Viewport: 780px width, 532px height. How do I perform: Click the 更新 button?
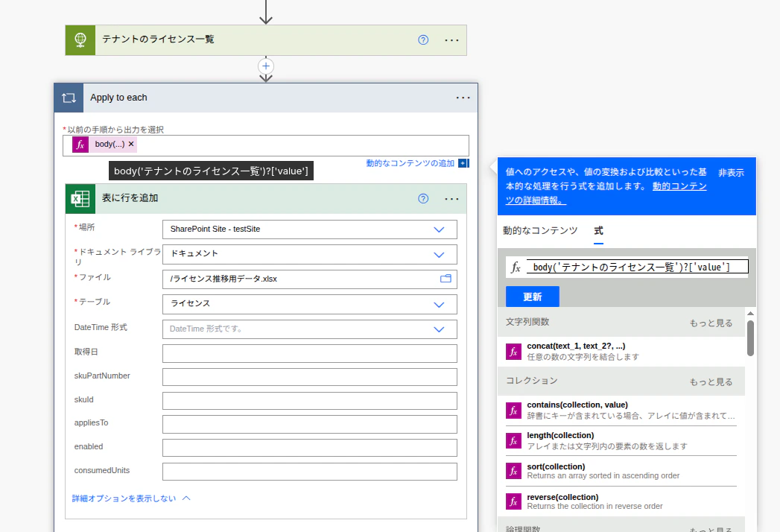(532, 297)
